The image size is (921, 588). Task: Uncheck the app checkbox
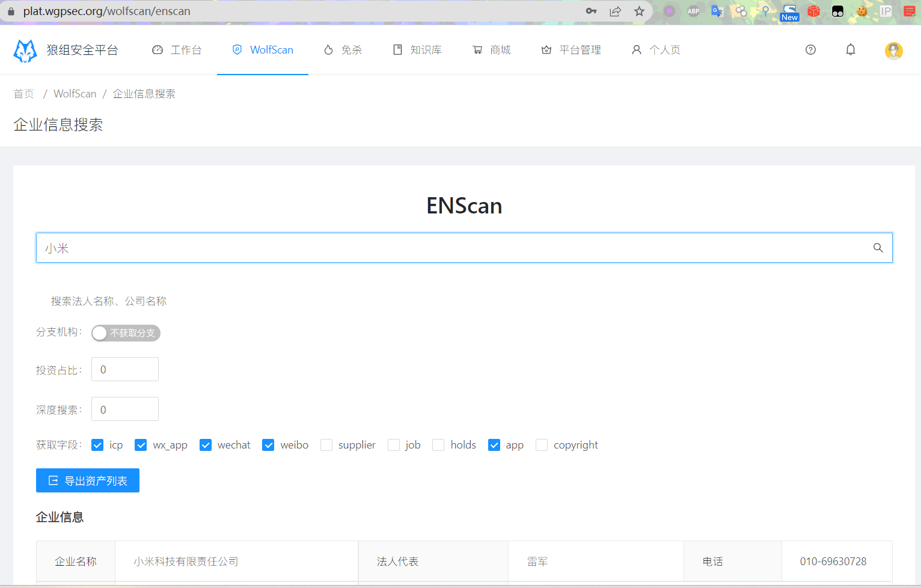point(494,445)
